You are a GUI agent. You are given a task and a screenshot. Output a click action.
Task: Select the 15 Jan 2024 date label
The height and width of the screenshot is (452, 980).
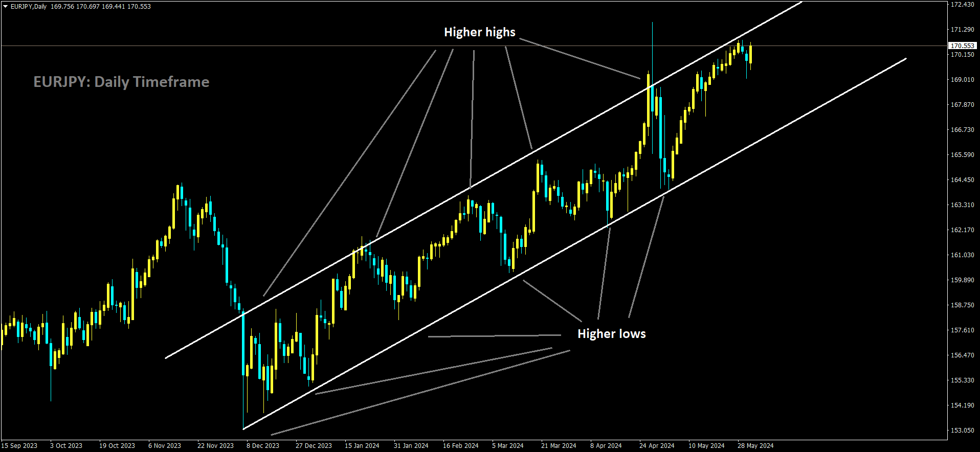362,446
